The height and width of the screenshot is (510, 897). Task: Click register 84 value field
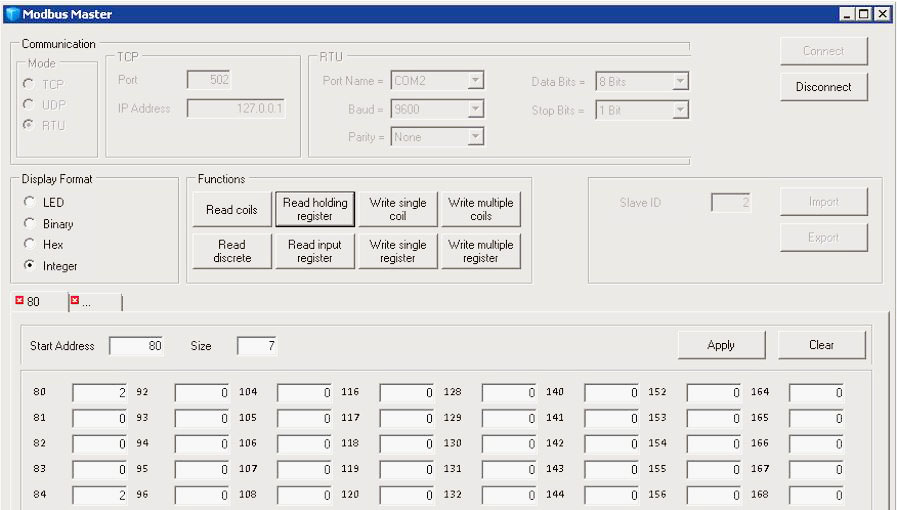(100, 495)
